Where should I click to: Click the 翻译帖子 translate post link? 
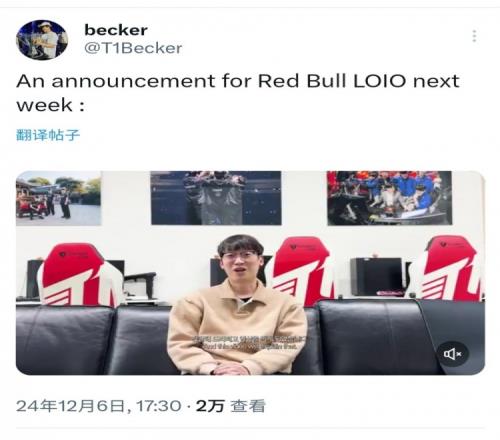[x=48, y=135]
